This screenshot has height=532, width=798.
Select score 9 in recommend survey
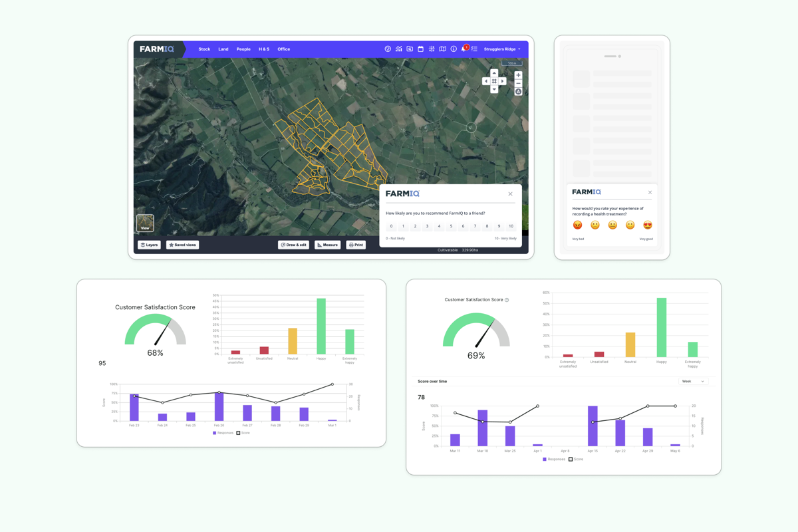tap(499, 226)
